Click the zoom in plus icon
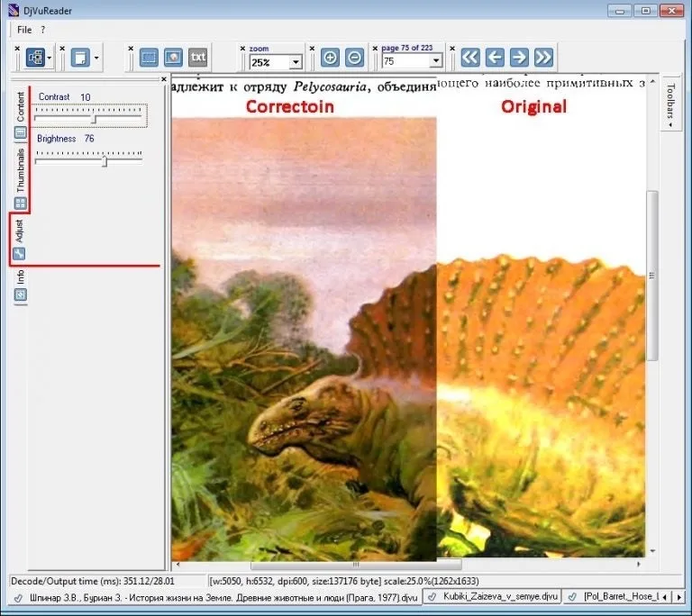This screenshot has height=616, width=692. point(330,58)
